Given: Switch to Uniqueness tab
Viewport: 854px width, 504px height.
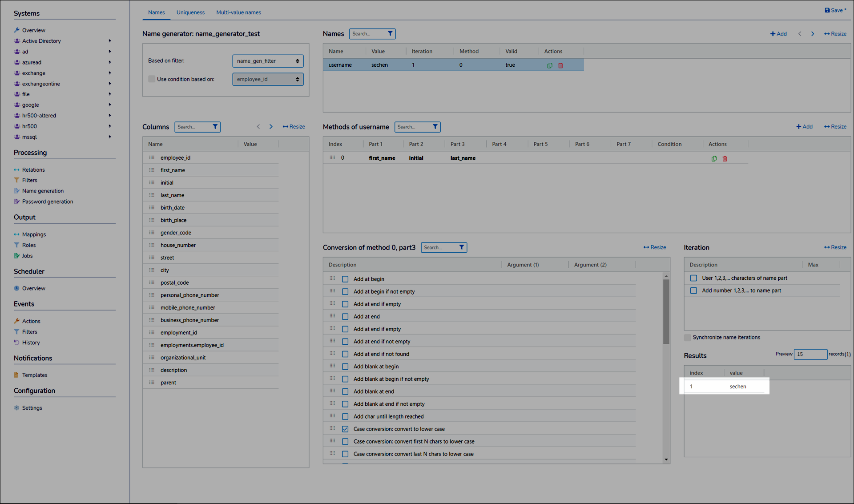Looking at the screenshot, I should click(x=190, y=12).
